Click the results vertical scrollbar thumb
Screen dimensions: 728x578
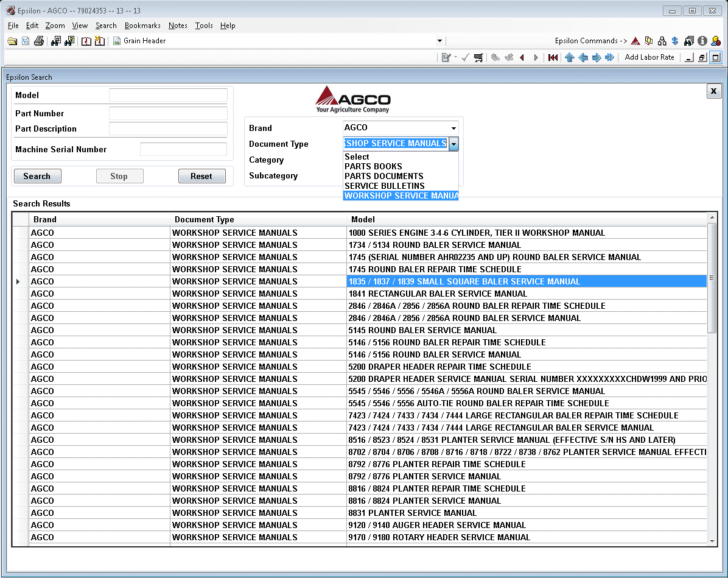tap(712, 277)
